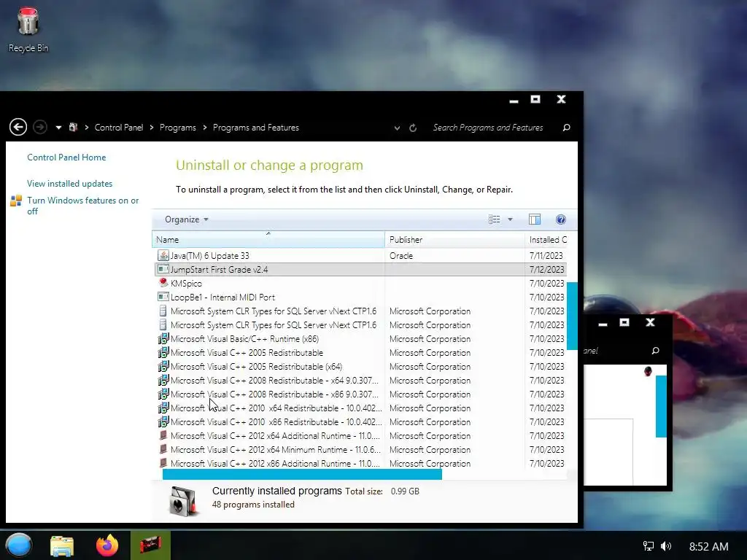Click the Oracle publisher cell
Screen dimensions: 747x560
pos(401,256)
